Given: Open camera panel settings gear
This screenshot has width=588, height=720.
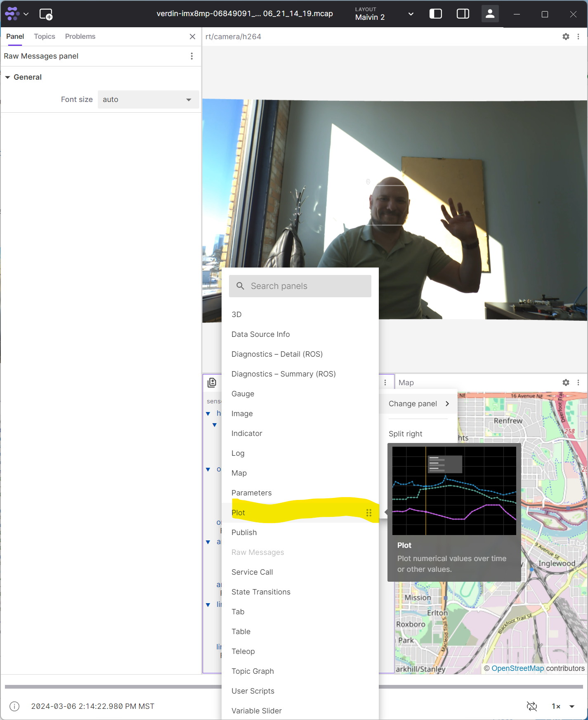Looking at the screenshot, I should click(x=566, y=37).
